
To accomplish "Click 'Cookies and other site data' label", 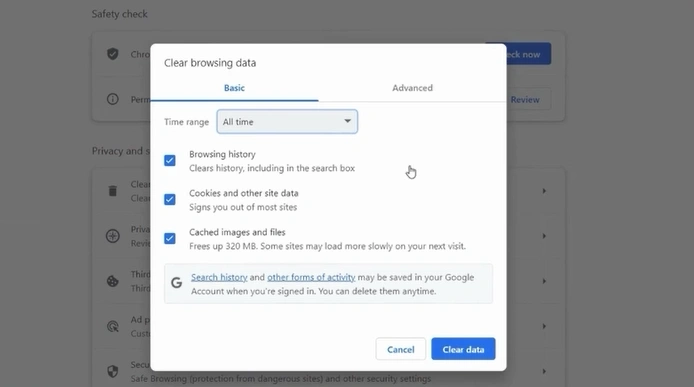I will pos(243,193).
